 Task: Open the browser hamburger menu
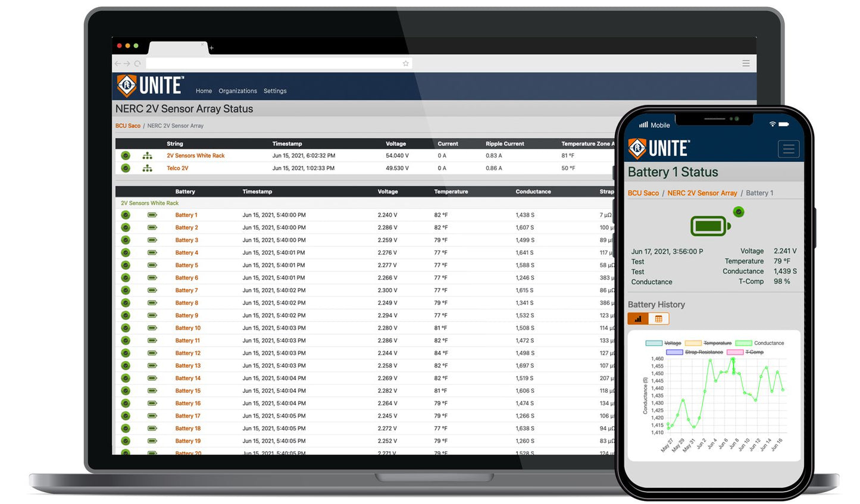pos(746,63)
